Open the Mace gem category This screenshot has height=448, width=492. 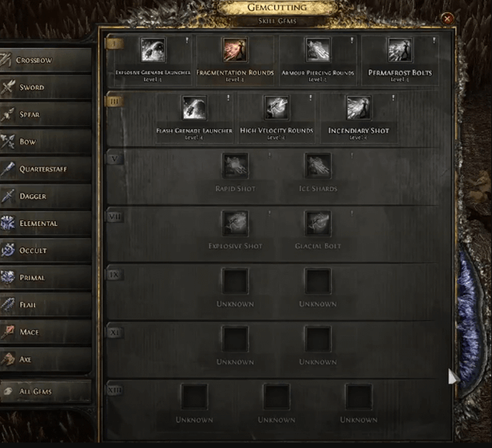(x=46, y=332)
